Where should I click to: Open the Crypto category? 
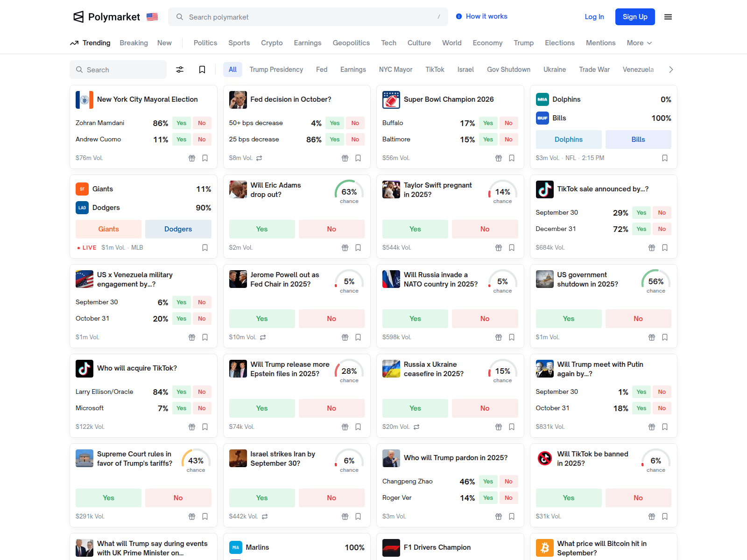point(272,43)
